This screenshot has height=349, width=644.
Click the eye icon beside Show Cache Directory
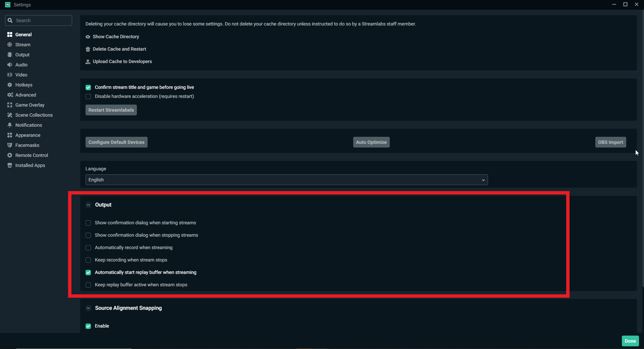(88, 37)
